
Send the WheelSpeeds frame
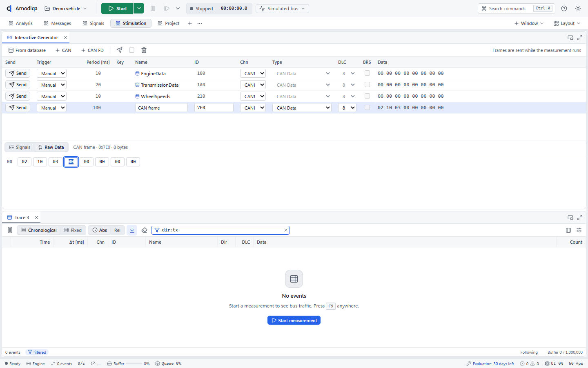click(18, 96)
